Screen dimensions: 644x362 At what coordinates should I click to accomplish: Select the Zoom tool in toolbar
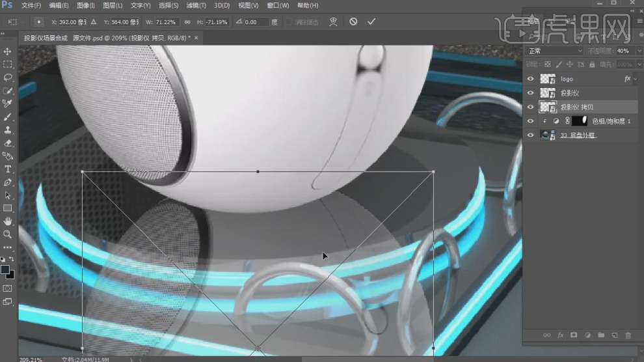[8, 234]
